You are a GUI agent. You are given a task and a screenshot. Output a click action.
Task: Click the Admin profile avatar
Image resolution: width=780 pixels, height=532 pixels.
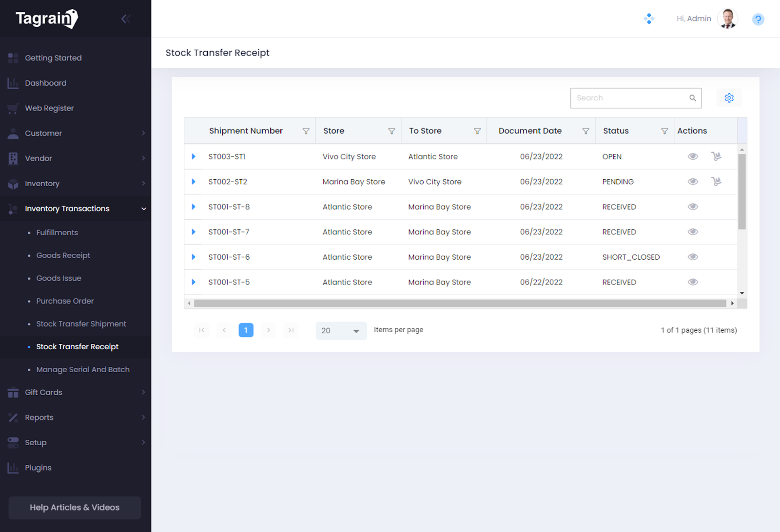click(x=727, y=19)
